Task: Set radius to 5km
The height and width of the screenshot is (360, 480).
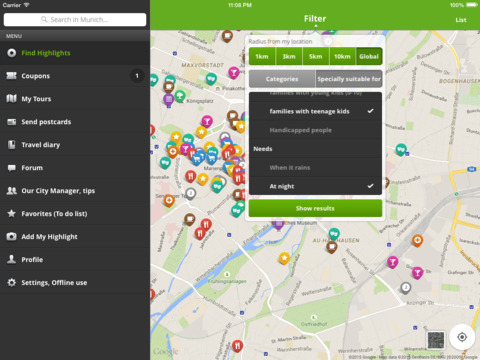Action: (315, 56)
